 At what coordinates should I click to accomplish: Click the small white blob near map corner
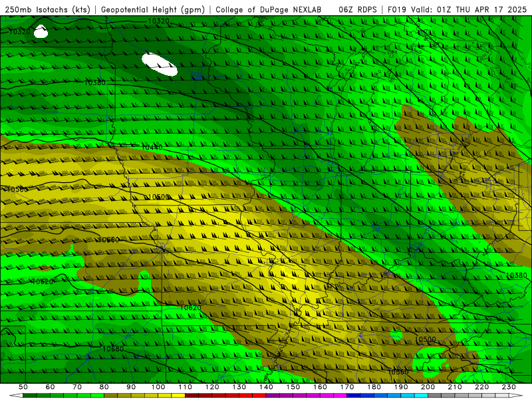coord(41,31)
